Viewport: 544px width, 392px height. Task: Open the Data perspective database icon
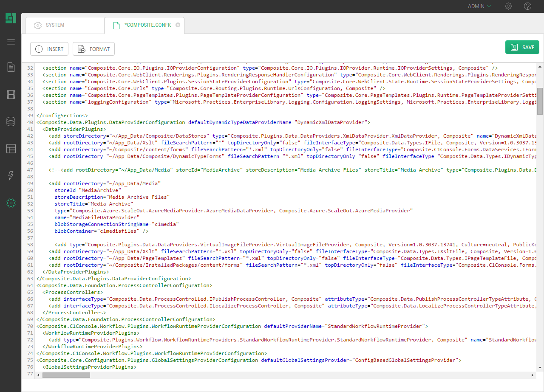[x=11, y=121]
